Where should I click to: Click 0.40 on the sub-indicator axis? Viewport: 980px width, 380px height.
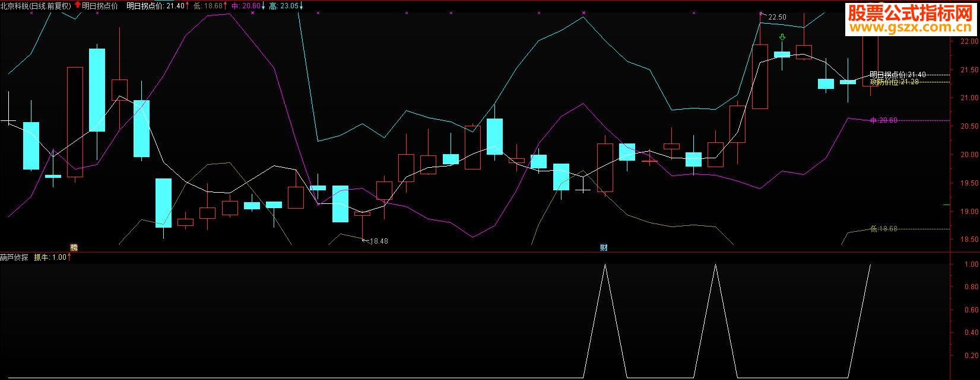pyautogui.click(x=972, y=333)
